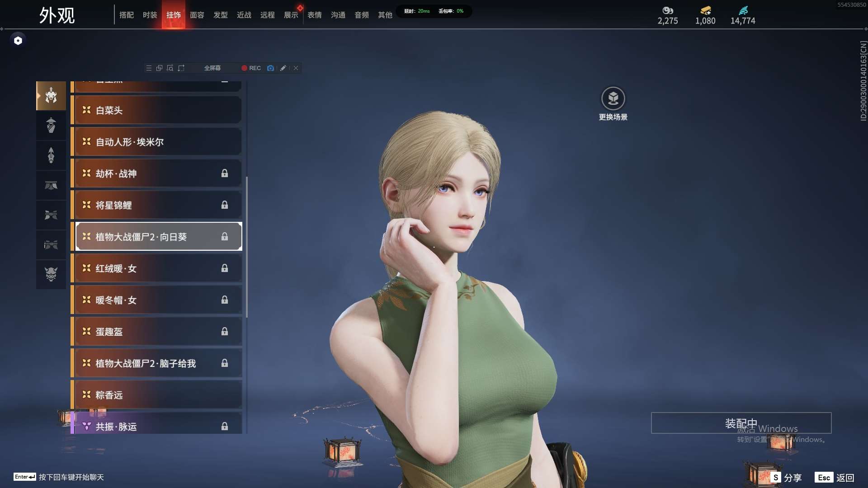This screenshot has height=488, width=868.
Task: Click the 装配中 equip button
Action: 741,423
